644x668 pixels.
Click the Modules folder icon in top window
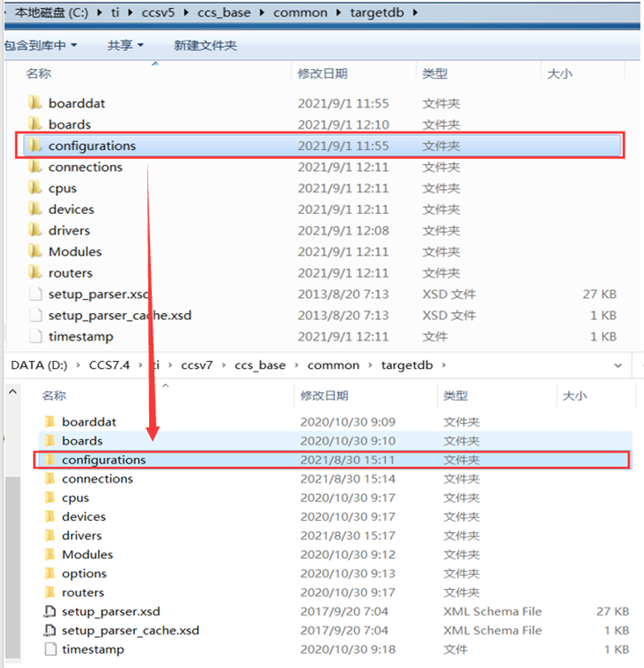pyautogui.click(x=35, y=251)
